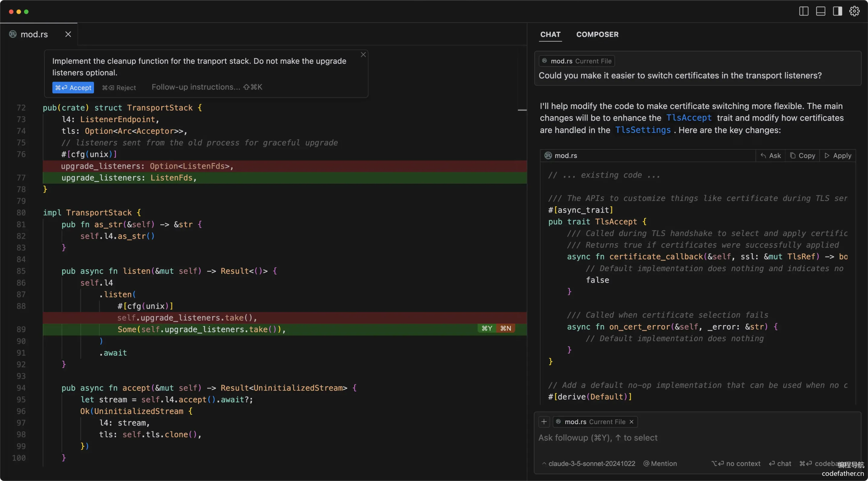Viewport: 868px width, 481px height.
Task: Reject the proposed inline edit
Action: 119,88
